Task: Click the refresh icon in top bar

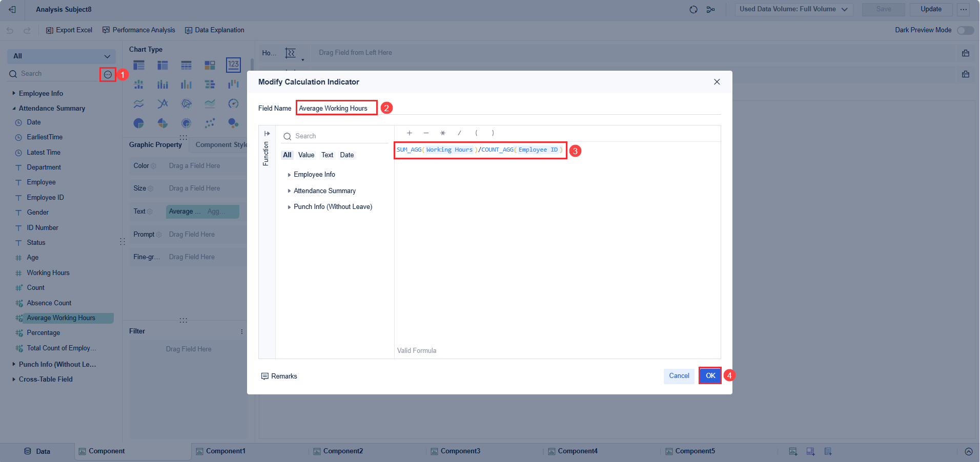Action: pos(693,9)
